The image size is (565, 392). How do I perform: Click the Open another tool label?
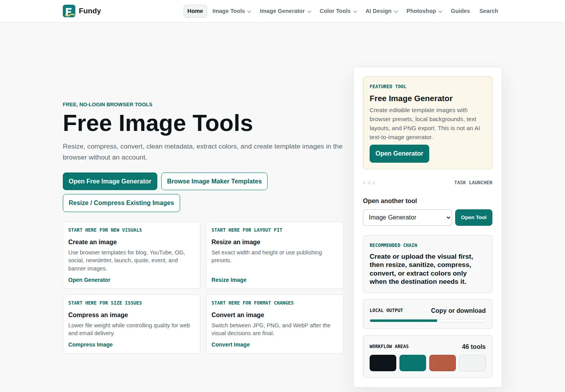point(390,201)
